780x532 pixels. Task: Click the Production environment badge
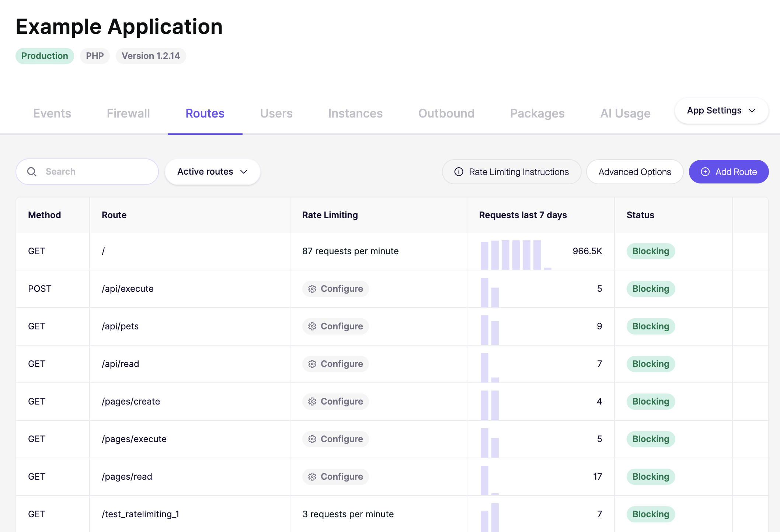[x=45, y=56]
